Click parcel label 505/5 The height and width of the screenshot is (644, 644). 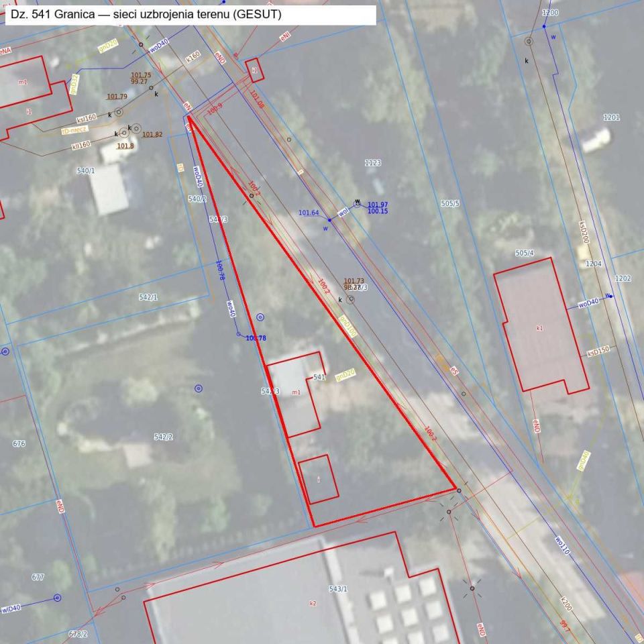[x=450, y=203]
